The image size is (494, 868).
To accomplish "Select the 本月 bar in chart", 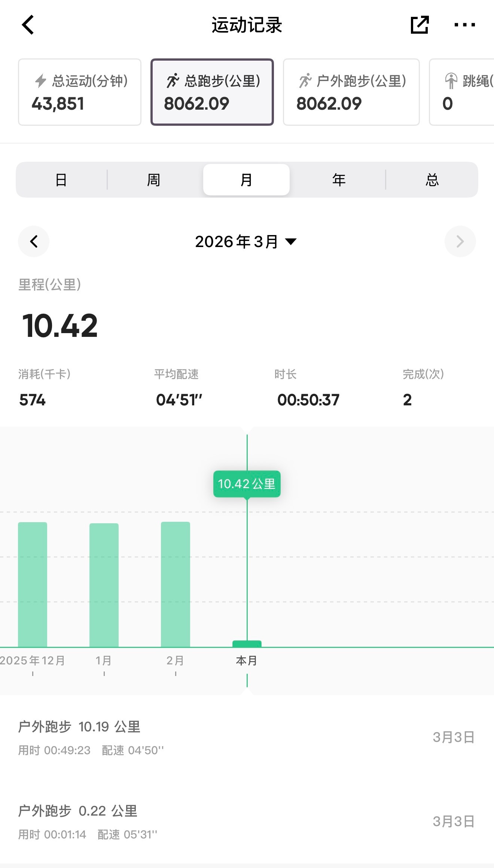I will tap(247, 644).
